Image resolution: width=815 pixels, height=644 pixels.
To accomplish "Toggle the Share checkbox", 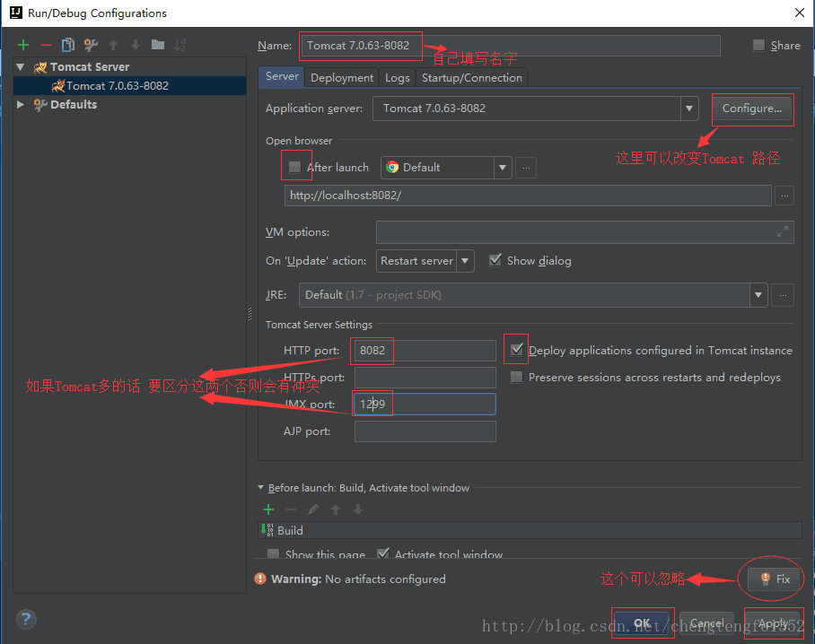I will (758, 45).
